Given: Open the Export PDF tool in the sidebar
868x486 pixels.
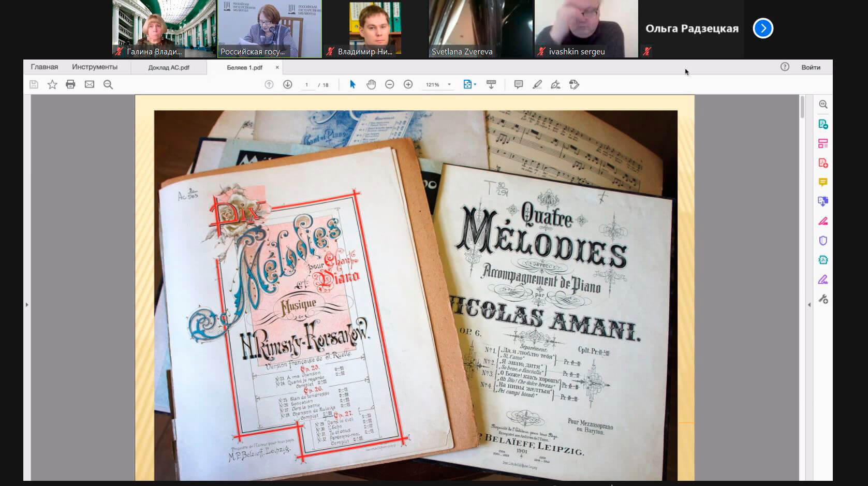Looking at the screenshot, I should [823, 124].
